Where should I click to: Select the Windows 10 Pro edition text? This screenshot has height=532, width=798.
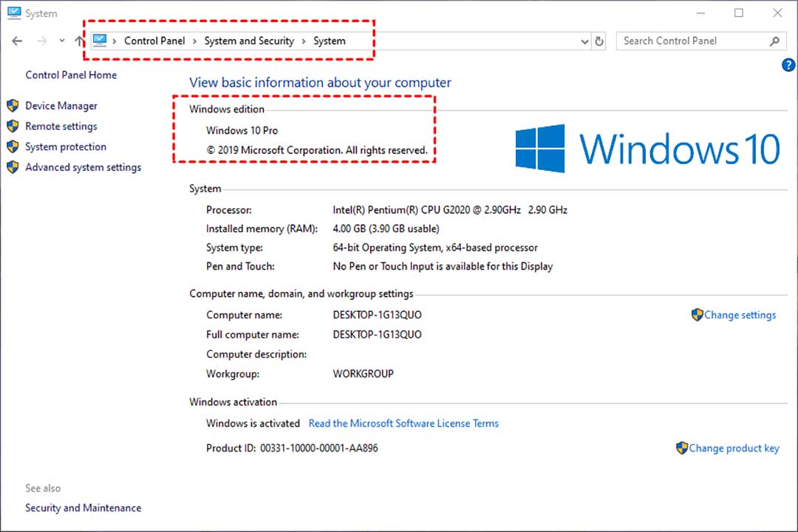click(x=242, y=130)
